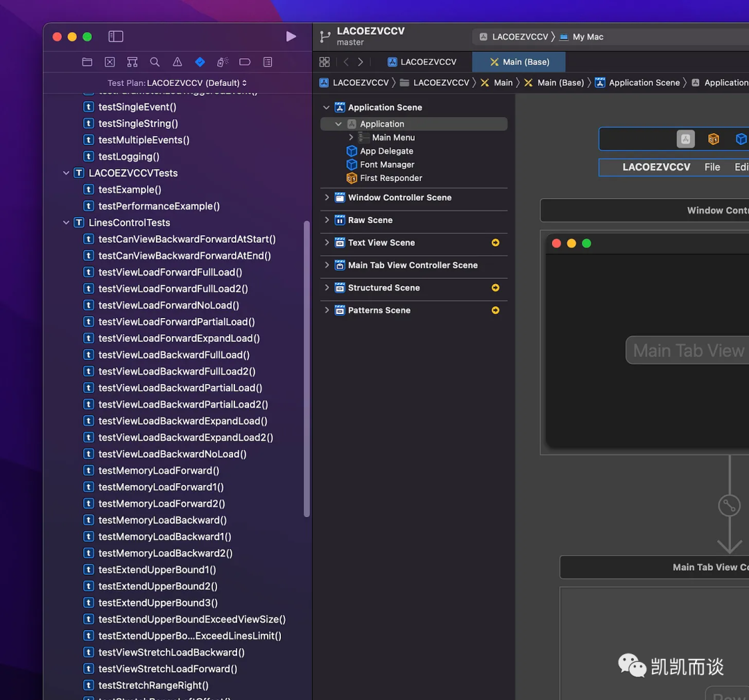Open the Issue navigator warning icon

(178, 62)
